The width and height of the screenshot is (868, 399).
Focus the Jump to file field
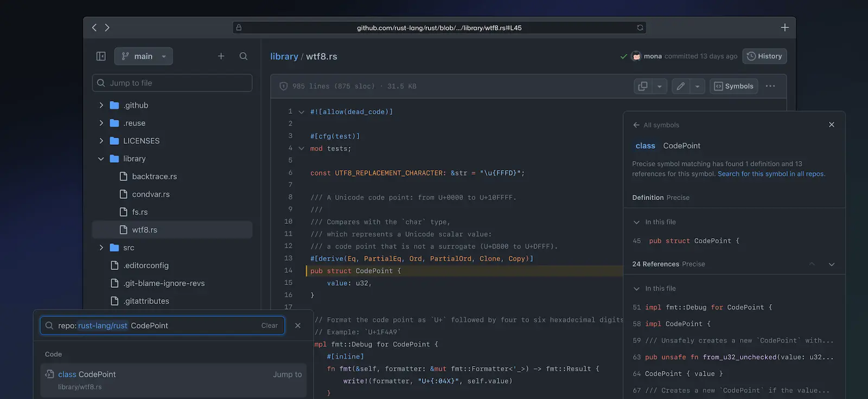172,83
